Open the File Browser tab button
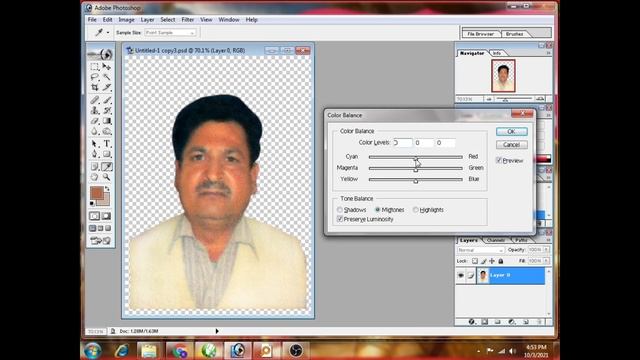 click(x=480, y=34)
